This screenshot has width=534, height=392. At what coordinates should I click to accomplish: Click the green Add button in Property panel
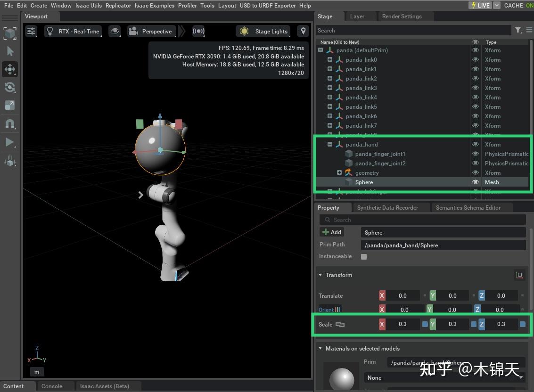tap(331, 232)
